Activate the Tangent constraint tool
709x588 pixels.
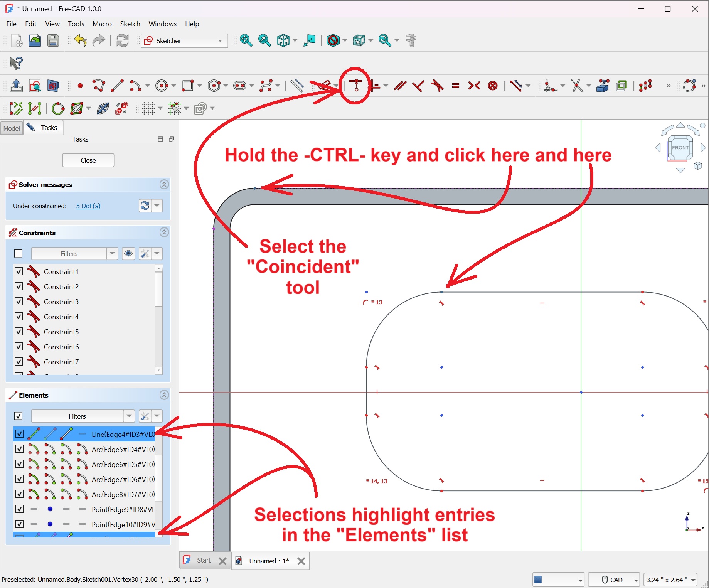click(x=437, y=86)
